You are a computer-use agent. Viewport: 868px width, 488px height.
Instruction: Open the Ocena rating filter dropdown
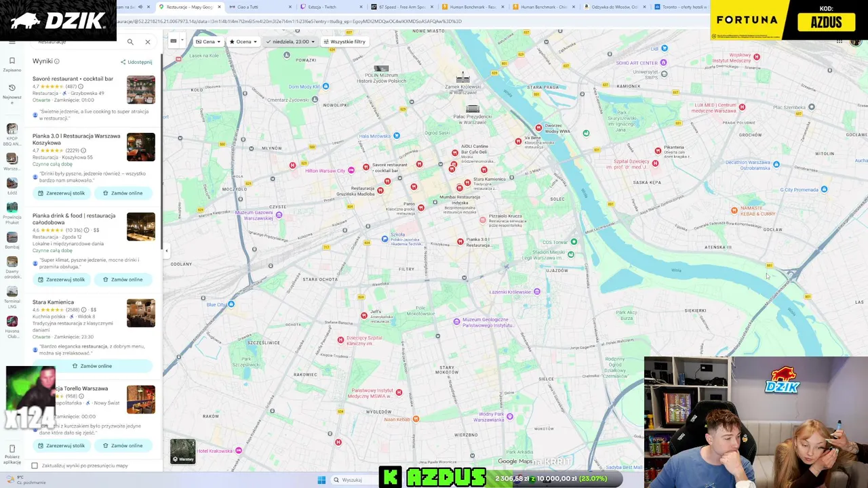(x=243, y=41)
